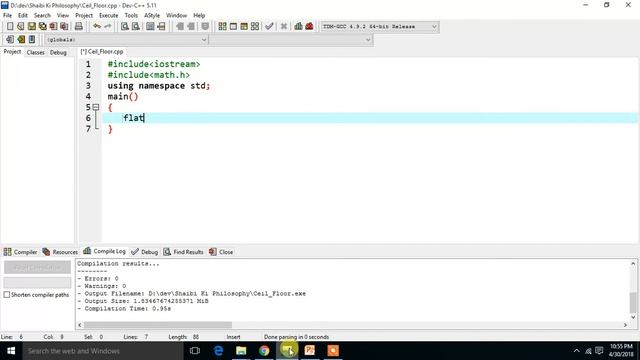Image resolution: width=640 pixels, height=360 pixels.
Task: Open the Project menu
Action: tap(84, 16)
